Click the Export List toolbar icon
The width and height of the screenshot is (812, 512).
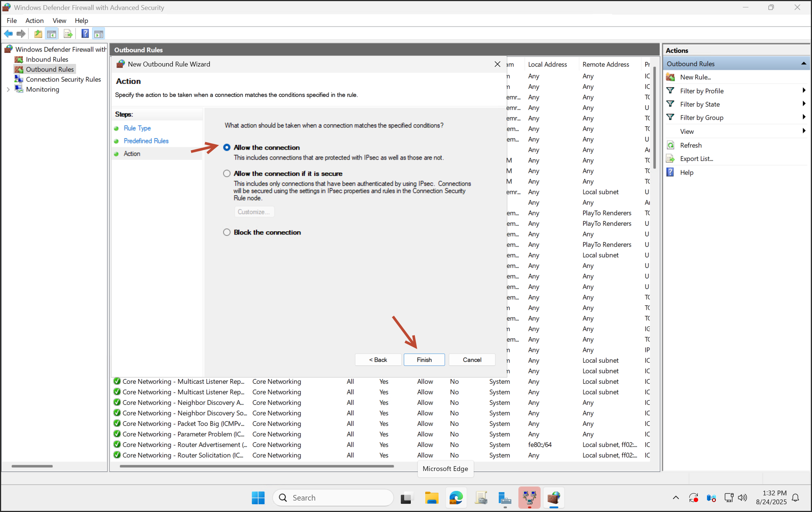pyautogui.click(x=68, y=34)
